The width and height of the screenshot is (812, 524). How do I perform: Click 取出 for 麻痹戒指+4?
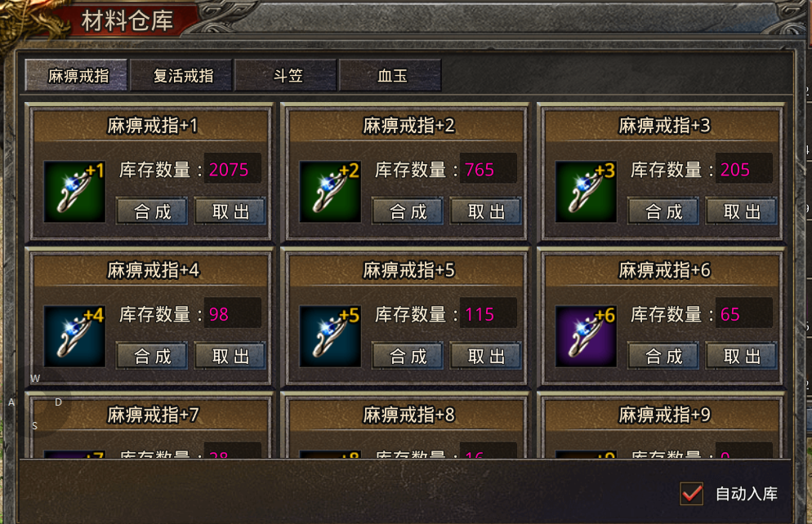point(230,356)
